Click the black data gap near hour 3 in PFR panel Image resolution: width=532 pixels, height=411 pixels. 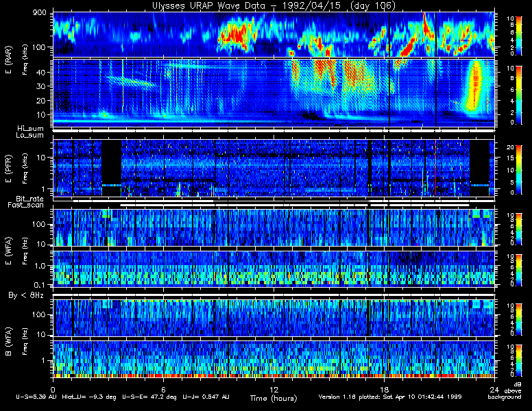[x=112, y=168]
